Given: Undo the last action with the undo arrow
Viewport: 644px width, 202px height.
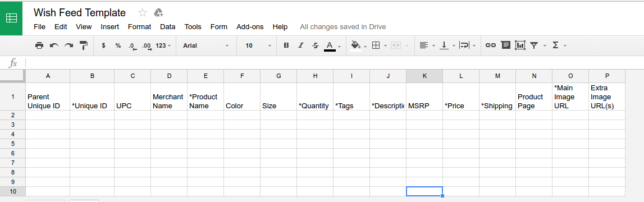Looking at the screenshot, I should (x=54, y=45).
